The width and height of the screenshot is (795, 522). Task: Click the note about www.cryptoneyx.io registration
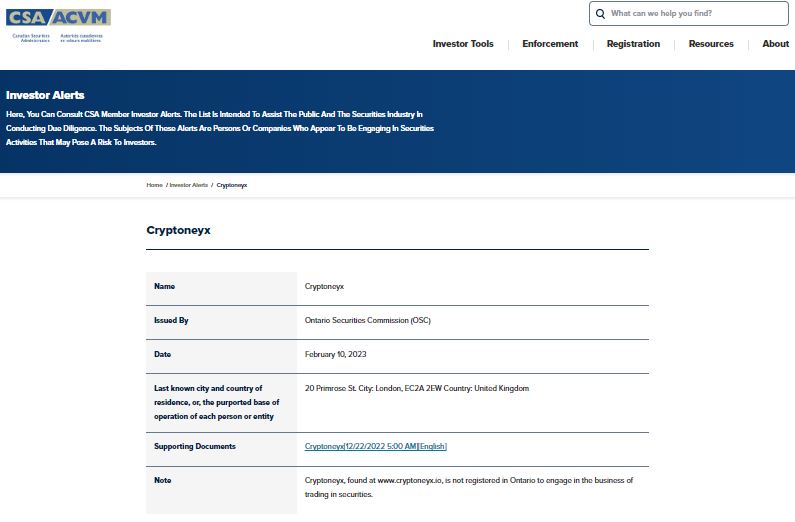pyautogui.click(x=468, y=488)
